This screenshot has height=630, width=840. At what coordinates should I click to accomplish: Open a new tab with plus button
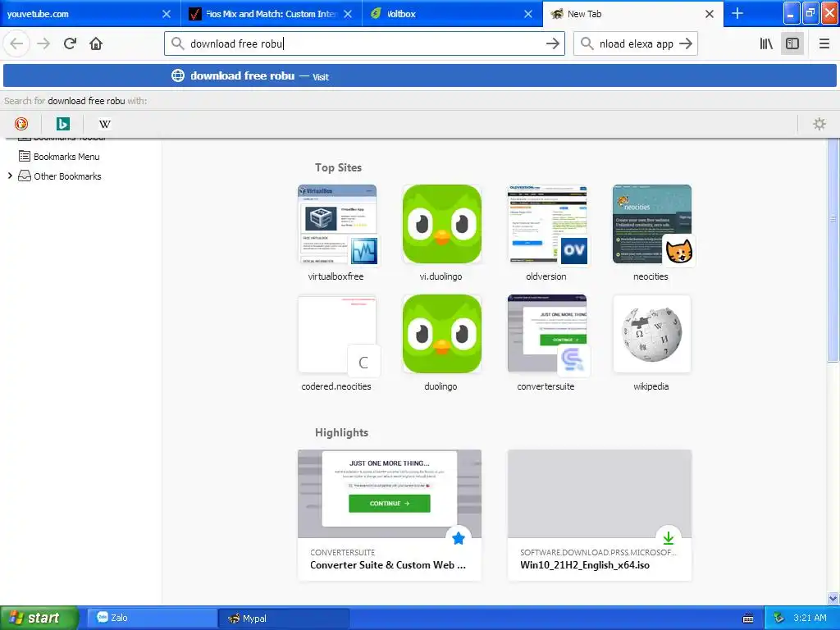pyautogui.click(x=737, y=13)
